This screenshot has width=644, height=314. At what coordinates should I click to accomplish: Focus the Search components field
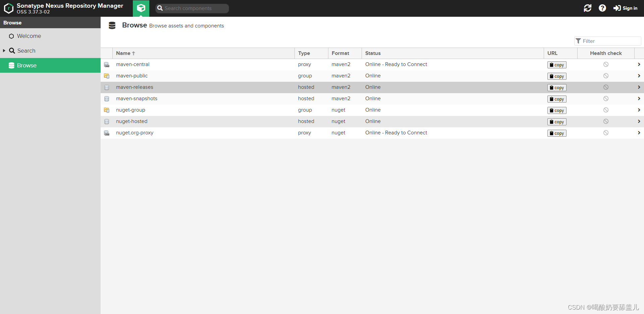192,8
